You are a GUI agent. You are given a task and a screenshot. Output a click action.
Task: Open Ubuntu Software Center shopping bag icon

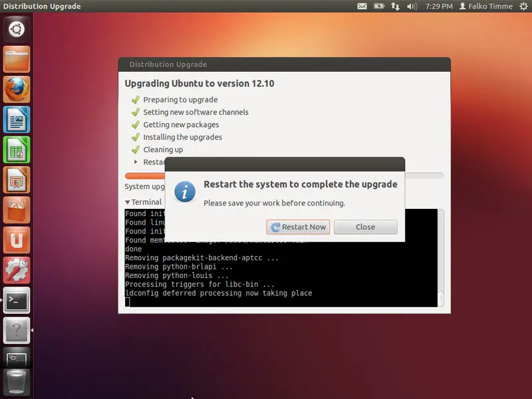[x=17, y=210]
